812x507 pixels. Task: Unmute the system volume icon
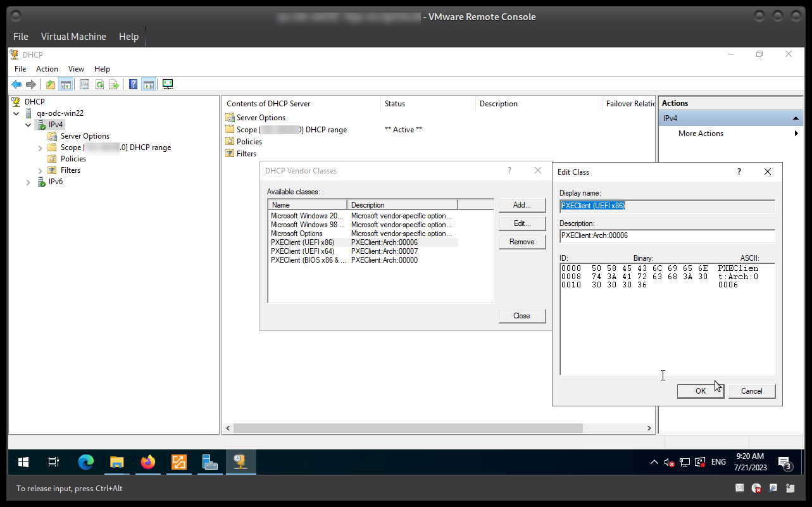669,462
